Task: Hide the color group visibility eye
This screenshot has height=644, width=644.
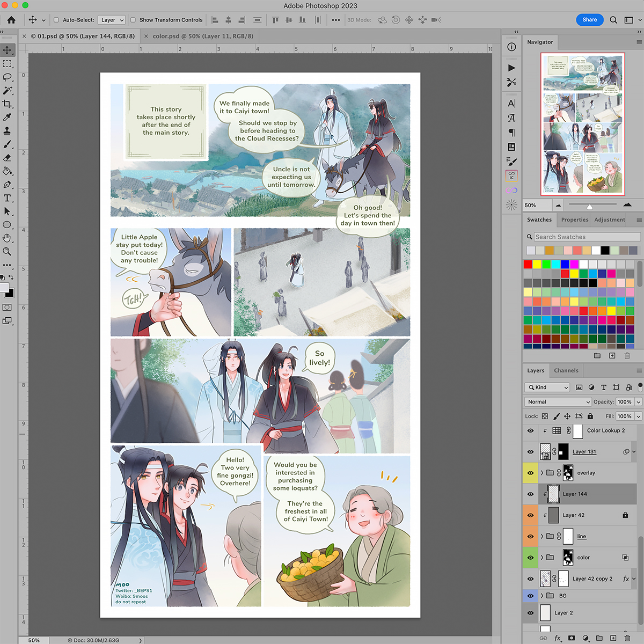Action: pyautogui.click(x=530, y=558)
